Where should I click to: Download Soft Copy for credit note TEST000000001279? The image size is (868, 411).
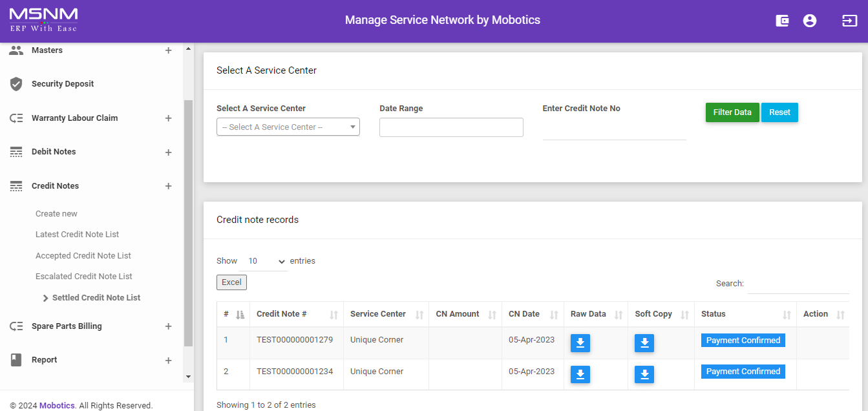coord(644,343)
